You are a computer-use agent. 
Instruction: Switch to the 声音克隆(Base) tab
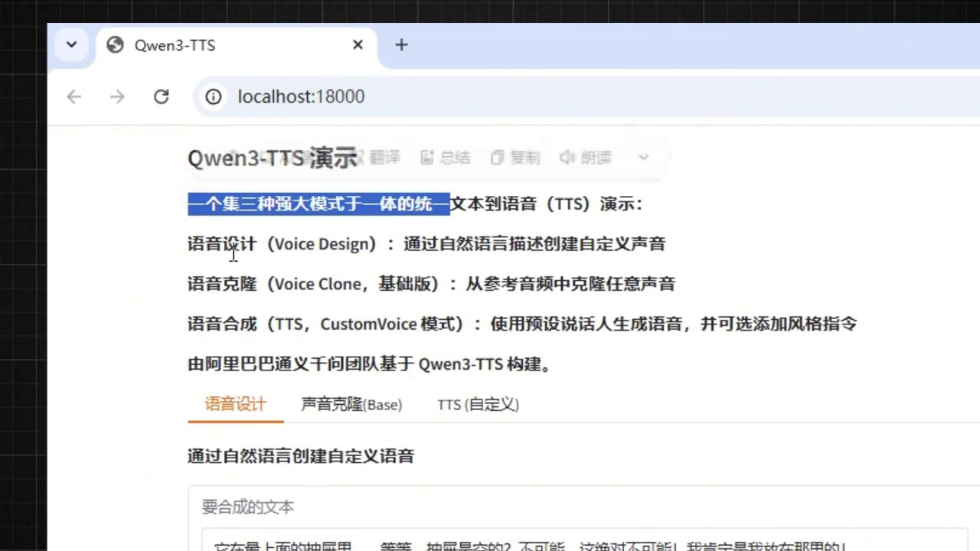[x=351, y=404]
